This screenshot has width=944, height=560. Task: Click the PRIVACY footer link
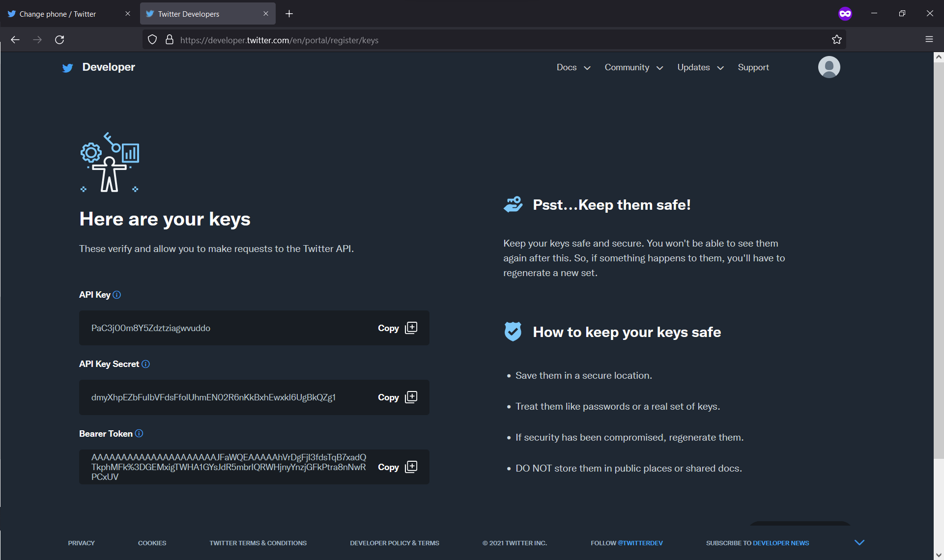[82, 543]
